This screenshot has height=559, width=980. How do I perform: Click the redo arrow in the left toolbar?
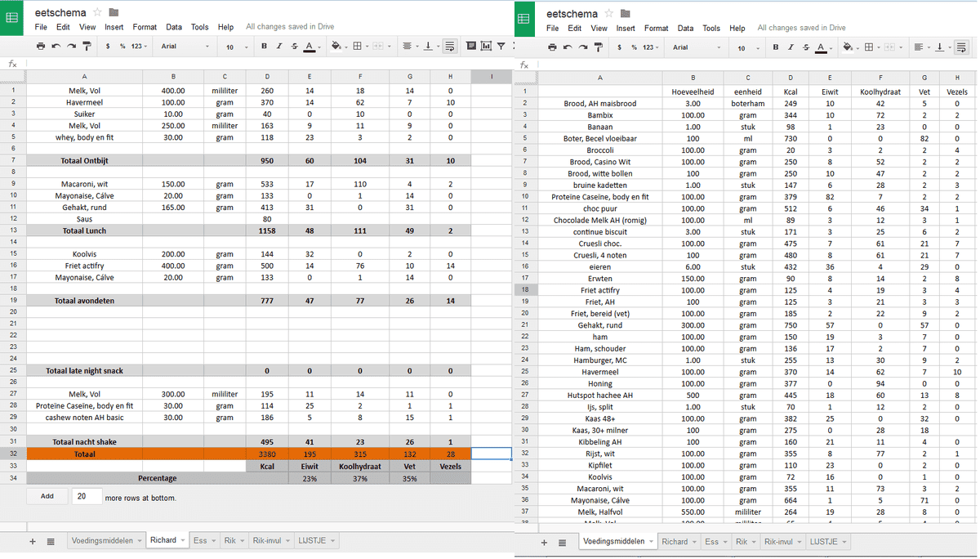click(72, 47)
